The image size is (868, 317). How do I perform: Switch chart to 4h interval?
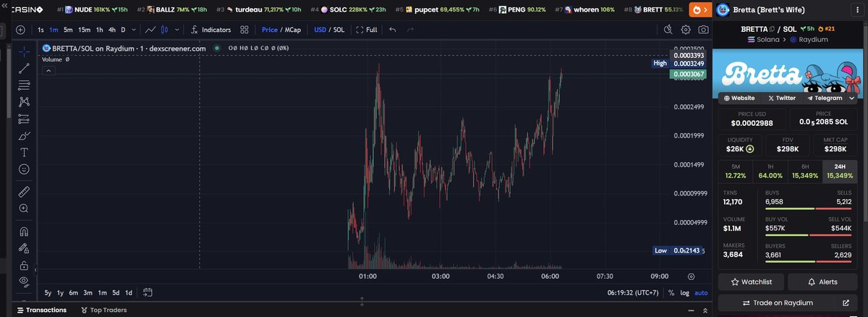click(111, 30)
